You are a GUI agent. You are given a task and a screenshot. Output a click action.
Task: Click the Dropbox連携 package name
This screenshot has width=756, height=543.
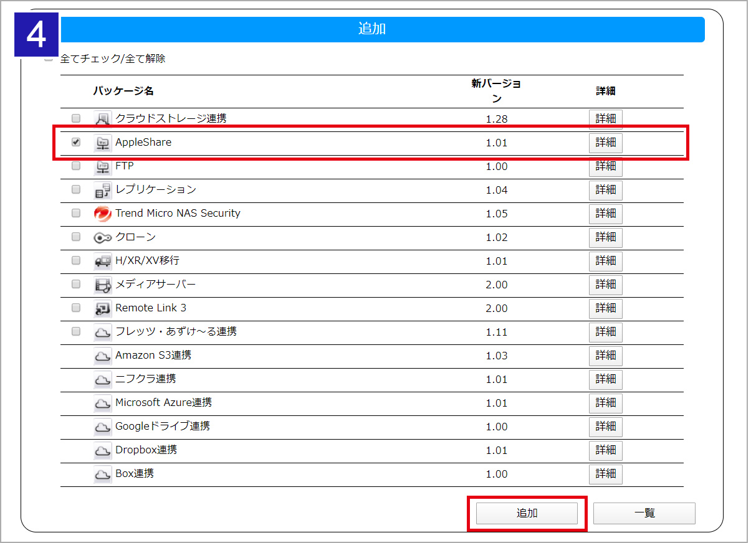point(146,450)
